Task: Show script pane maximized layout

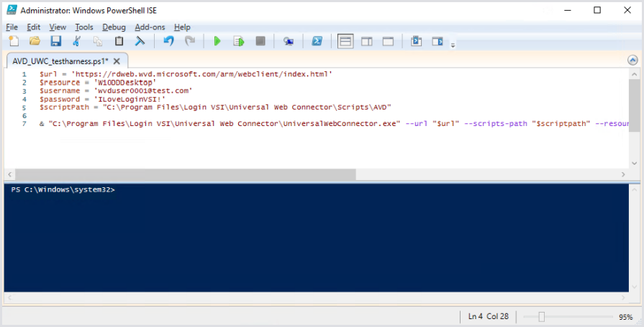Action: coord(388,42)
